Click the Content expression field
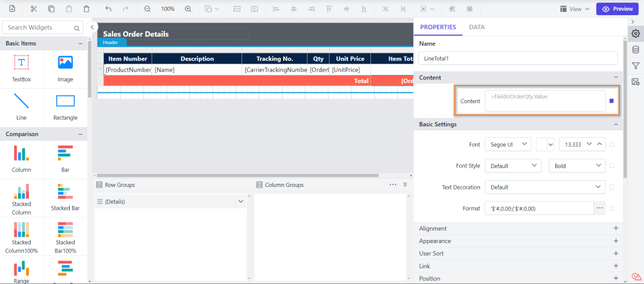 click(545, 101)
